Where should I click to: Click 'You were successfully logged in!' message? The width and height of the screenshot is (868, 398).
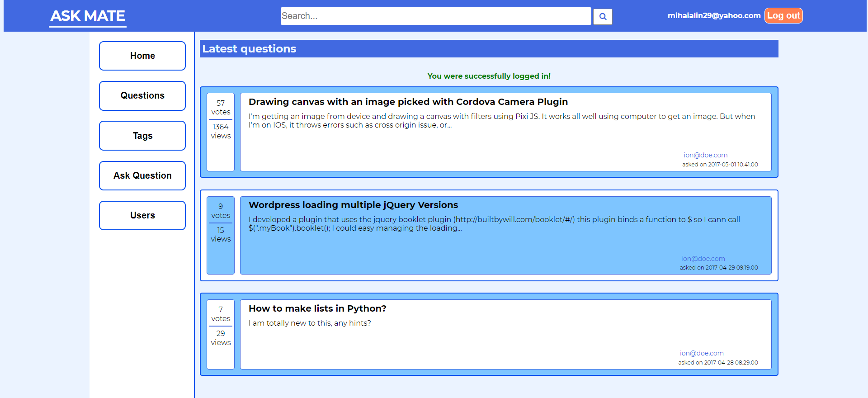489,76
